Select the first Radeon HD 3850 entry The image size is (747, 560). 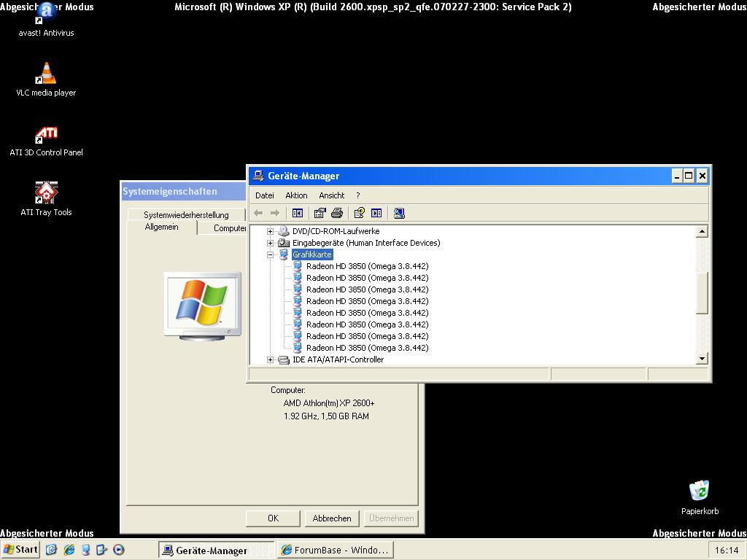click(x=368, y=266)
